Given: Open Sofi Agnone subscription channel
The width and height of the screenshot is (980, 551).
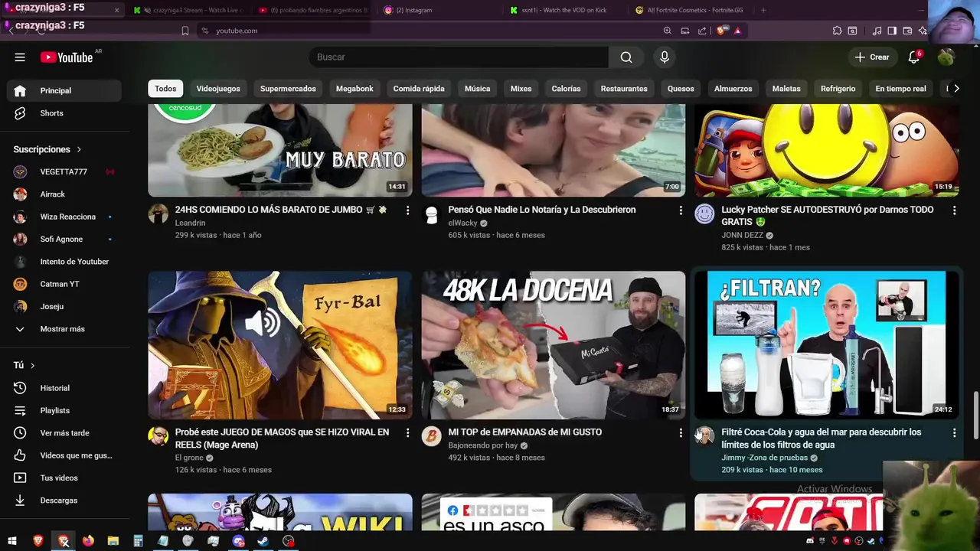Looking at the screenshot, I should tap(64, 240).
